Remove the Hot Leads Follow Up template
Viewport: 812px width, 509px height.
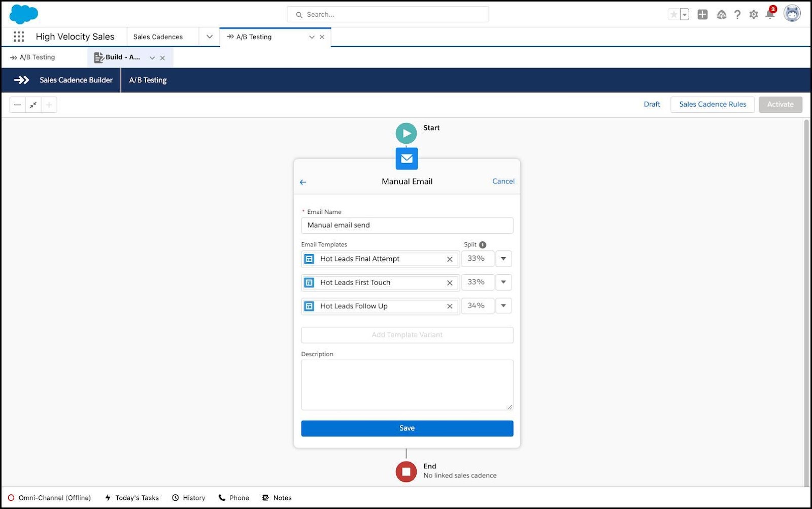pyautogui.click(x=450, y=306)
